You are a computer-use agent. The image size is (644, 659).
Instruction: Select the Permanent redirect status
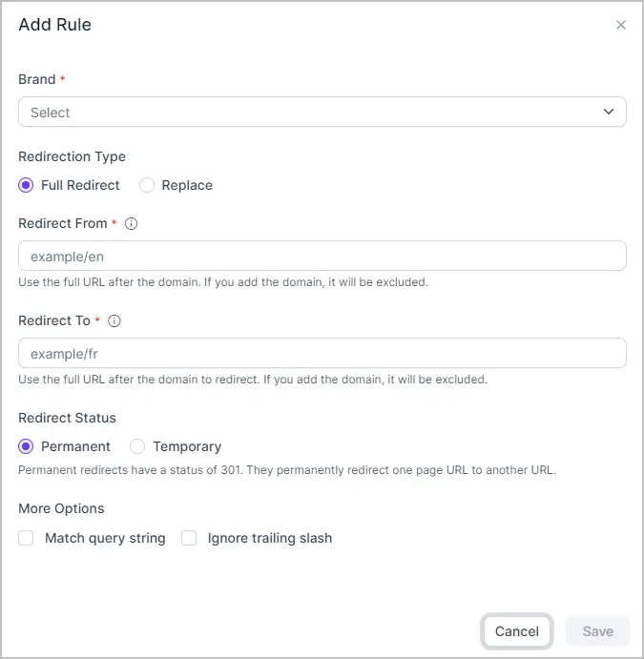[26, 446]
